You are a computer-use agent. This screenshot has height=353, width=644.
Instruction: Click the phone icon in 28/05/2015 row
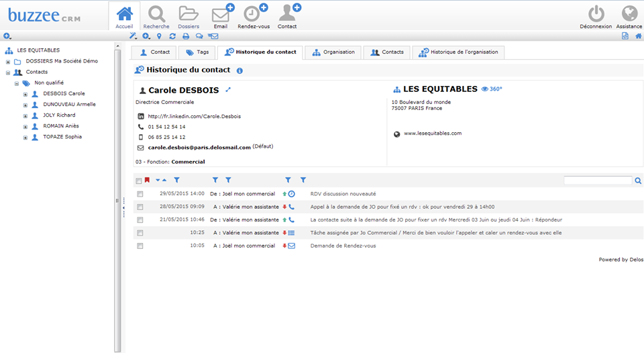(291, 207)
